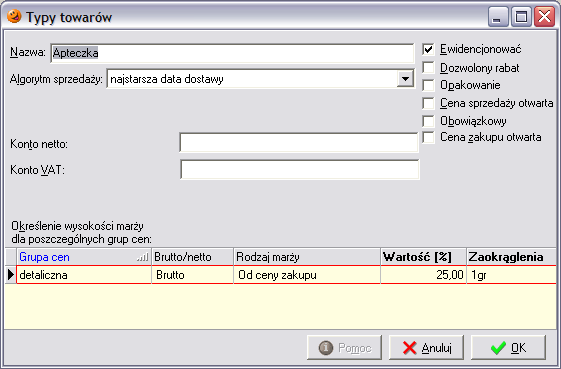Select the detaliczna cell
This screenshot has height=369, width=561.
(84, 275)
